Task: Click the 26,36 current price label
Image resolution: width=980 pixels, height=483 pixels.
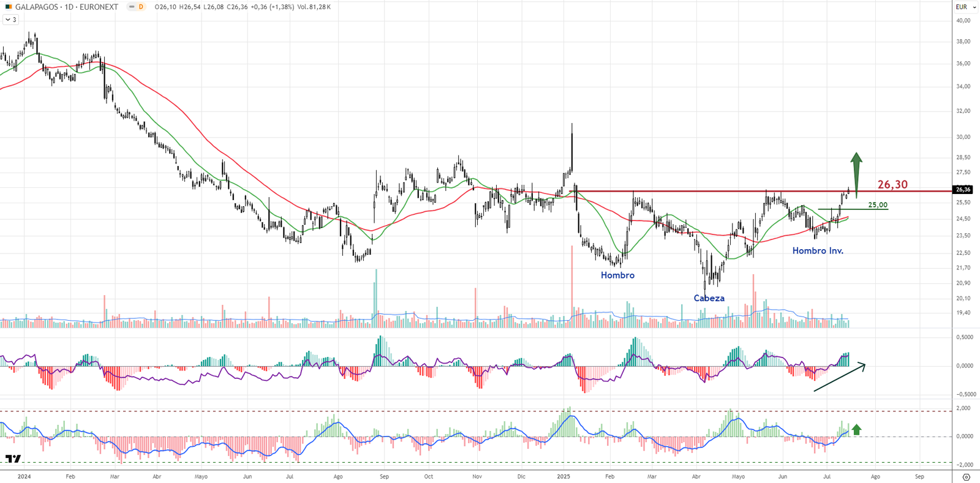Action: 963,190
